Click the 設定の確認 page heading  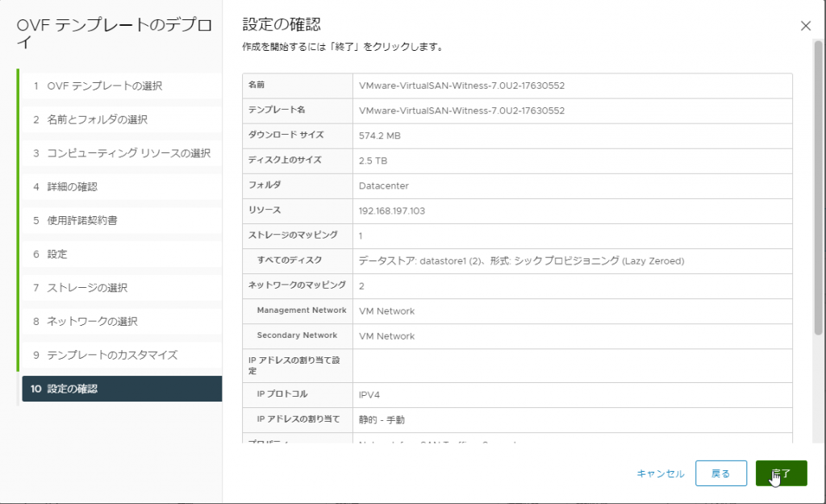pyautogui.click(x=282, y=24)
